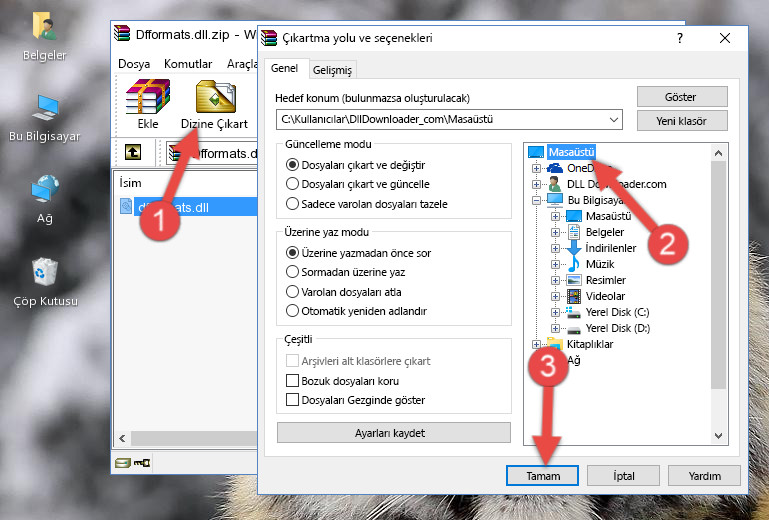Cancel with the İptal button

coord(623,476)
